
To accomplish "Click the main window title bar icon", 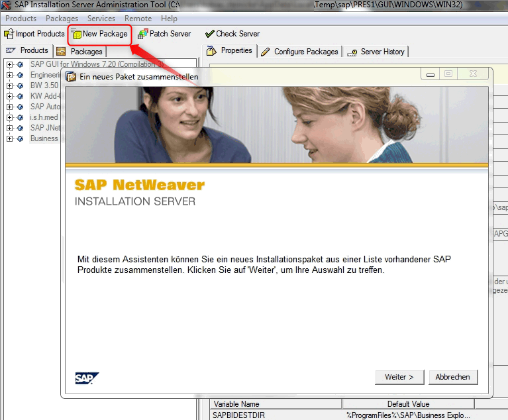I will pos(6,5).
